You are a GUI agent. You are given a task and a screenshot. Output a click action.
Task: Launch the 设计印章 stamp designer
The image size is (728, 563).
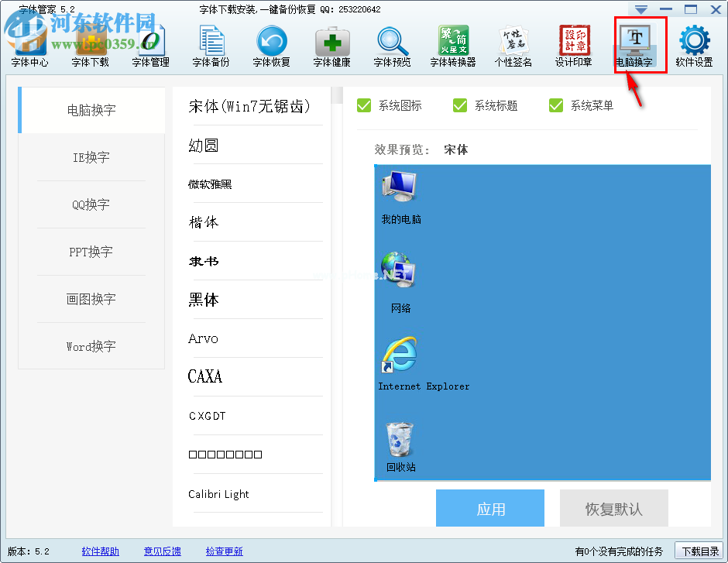click(x=574, y=45)
